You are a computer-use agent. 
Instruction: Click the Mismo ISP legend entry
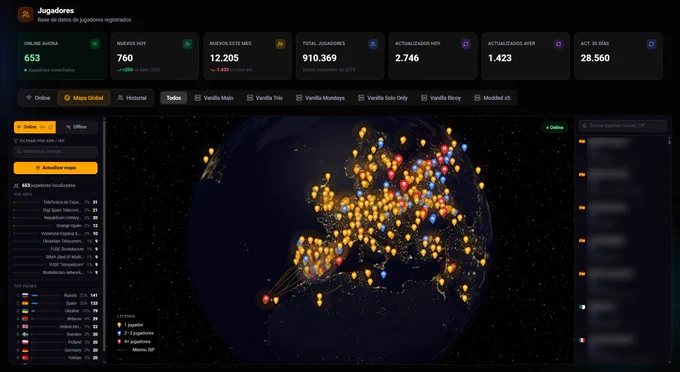click(136, 349)
